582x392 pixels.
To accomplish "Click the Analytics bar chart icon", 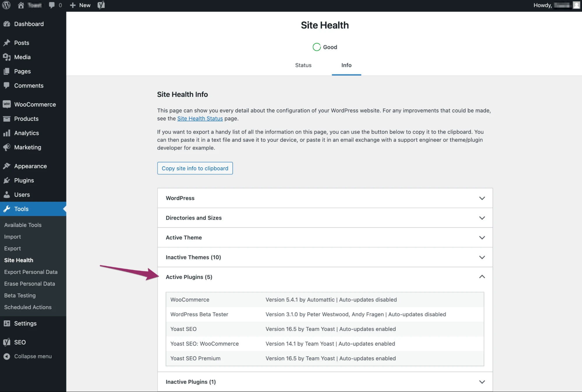I will click(7, 133).
